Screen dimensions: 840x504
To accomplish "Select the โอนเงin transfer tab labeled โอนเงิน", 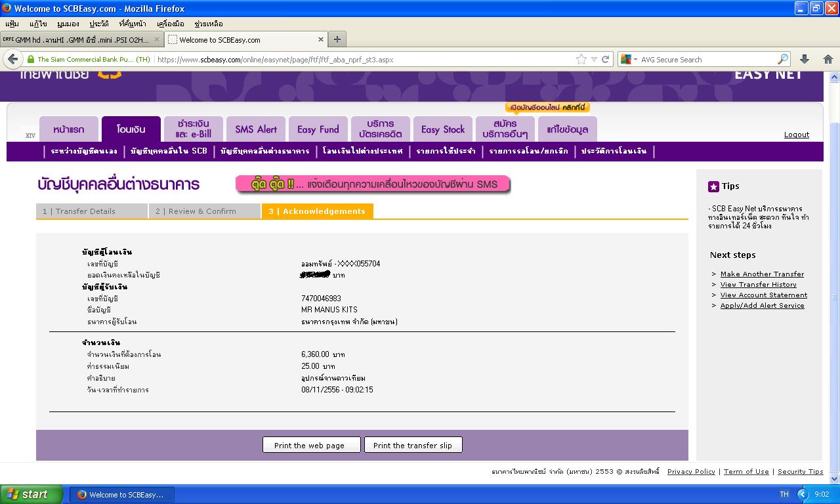I will click(x=131, y=129).
